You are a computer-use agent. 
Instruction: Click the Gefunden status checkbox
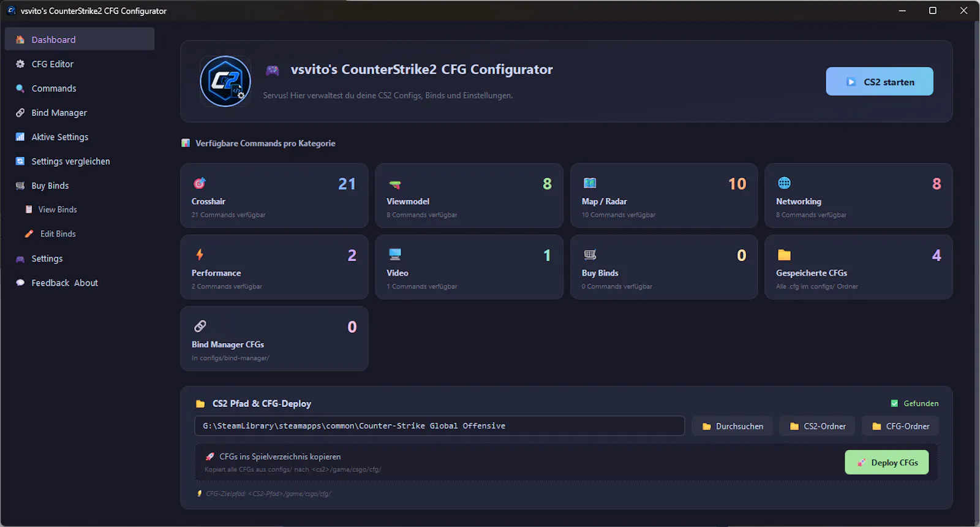pos(894,403)
